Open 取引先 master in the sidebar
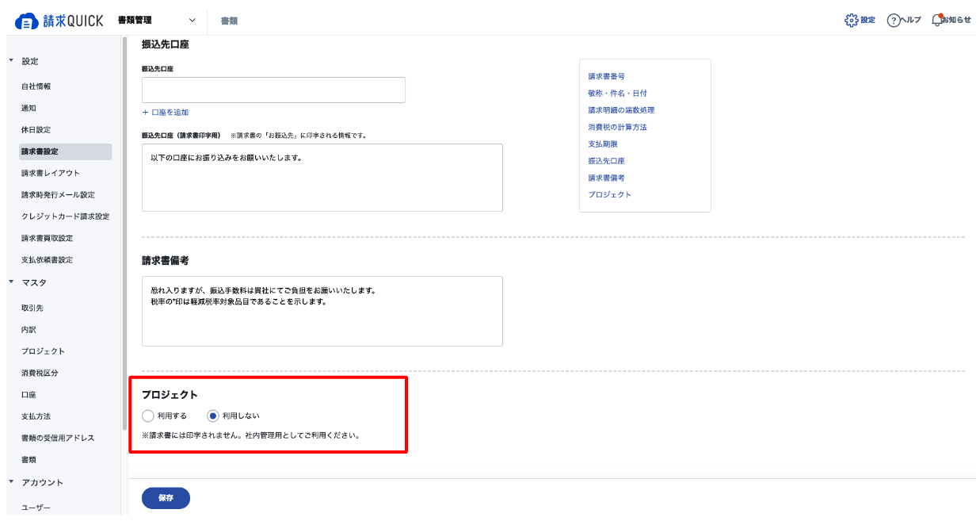This screenshot has width=980, height=521. pyautogui.click(x=32, y=308)
